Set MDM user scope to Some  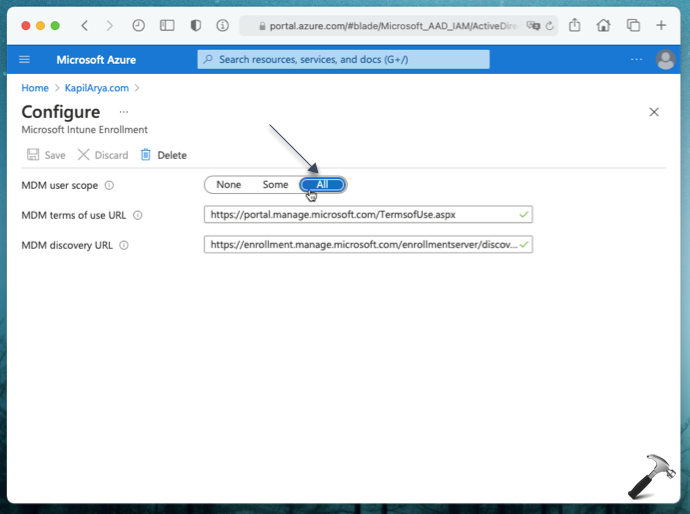(275, 185)
